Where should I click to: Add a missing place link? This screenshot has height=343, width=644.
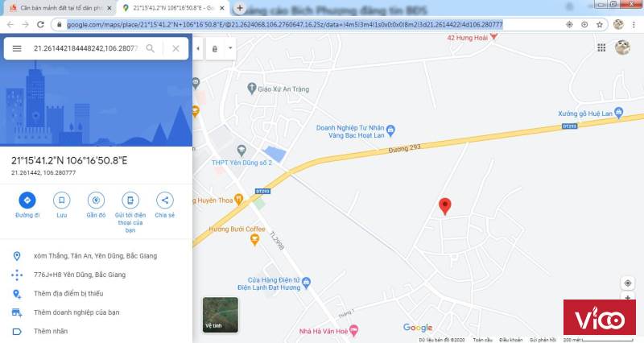click(68, 293)
